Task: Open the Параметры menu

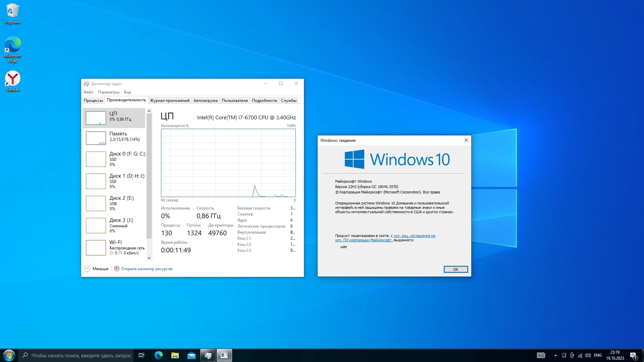Action: [x=108, y=92]
